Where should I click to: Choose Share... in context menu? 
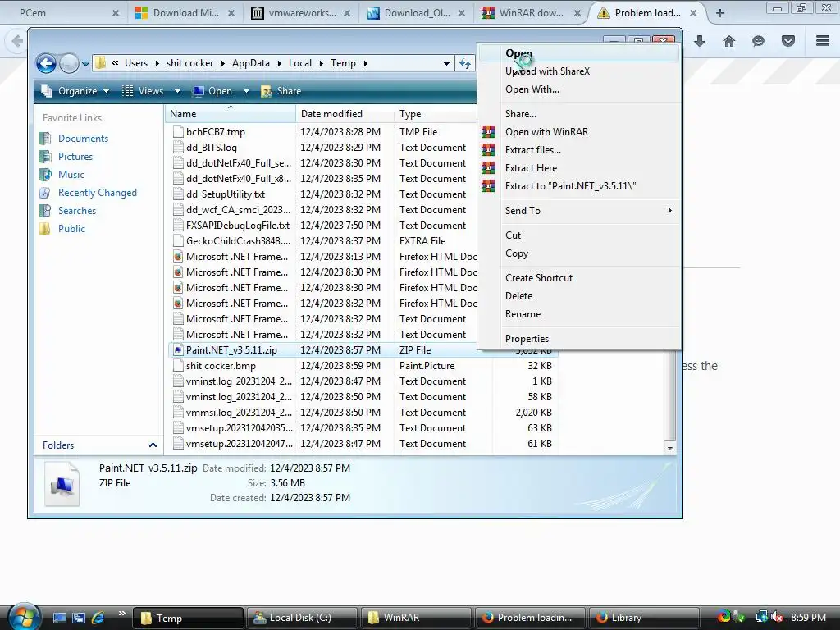(x=579, y=113)
